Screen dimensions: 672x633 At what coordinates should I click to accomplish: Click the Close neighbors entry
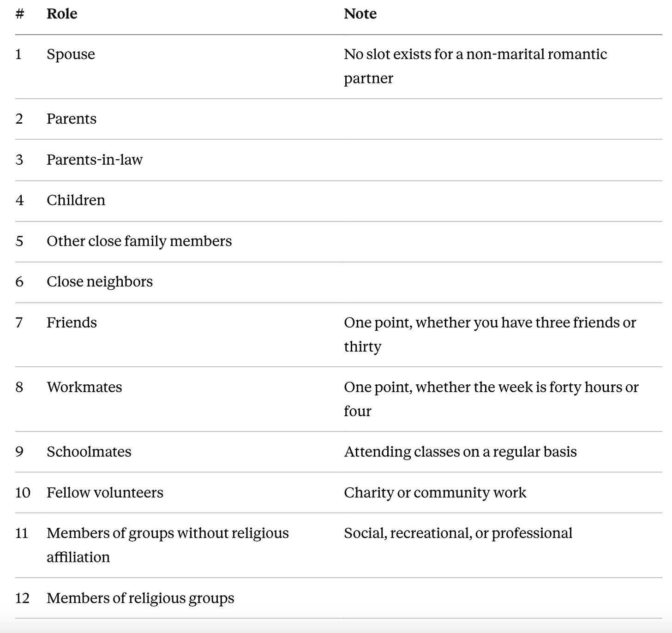pyautogui.click(x=100, y=282)
